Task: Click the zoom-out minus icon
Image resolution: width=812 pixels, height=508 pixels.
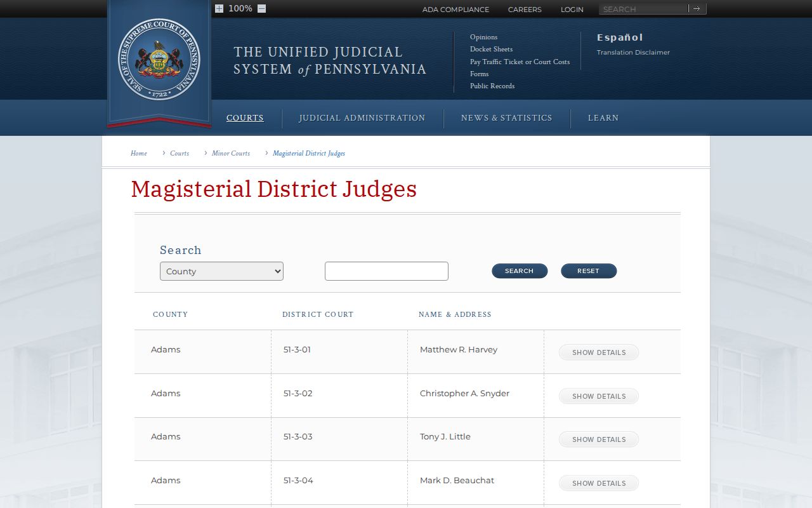Action: [x=261, y=9]
